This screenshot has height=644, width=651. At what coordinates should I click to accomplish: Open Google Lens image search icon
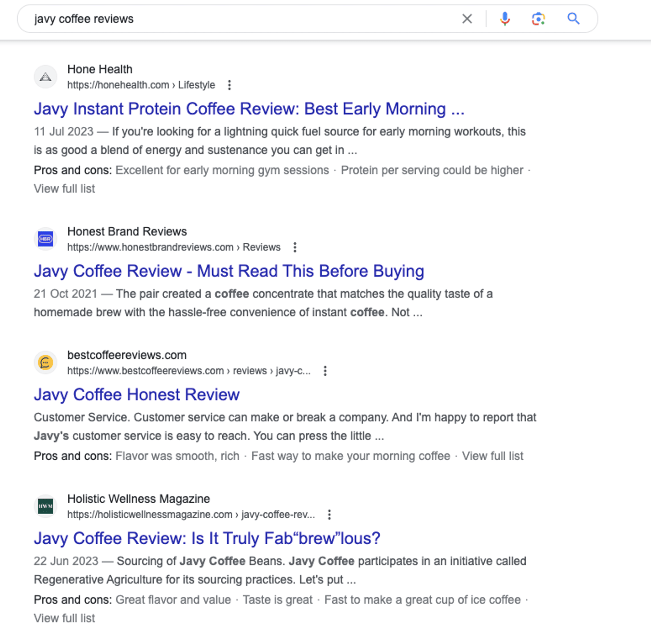[x=538, y=19]
